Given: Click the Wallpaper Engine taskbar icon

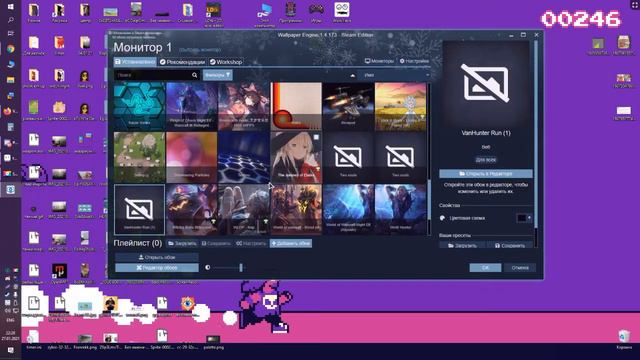Looking at the screenshot, I should pos(11,190).
